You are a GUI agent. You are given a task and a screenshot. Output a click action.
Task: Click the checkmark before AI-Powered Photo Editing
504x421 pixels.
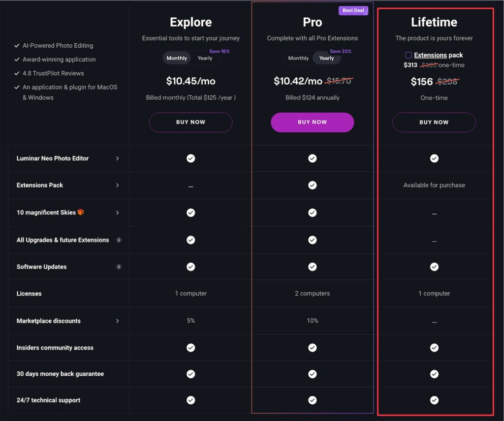pos(17,46)
